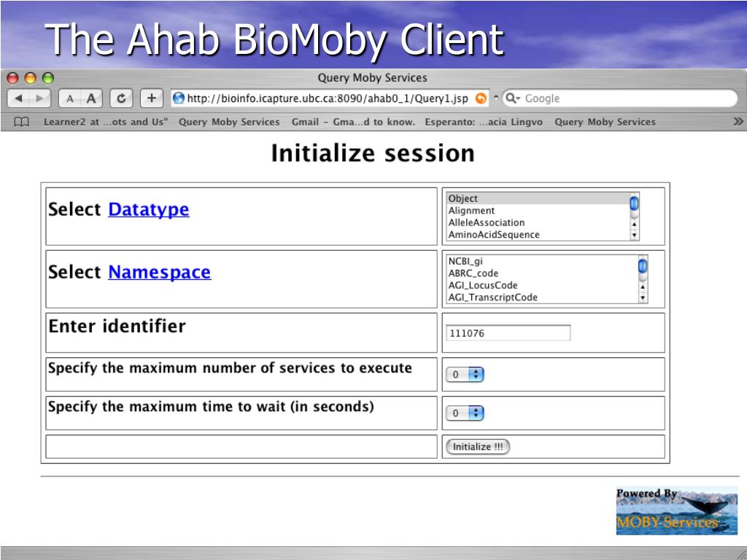This screenshot has height=560, width=747.
Task: Click namespace list scroll down arrow
Action: click(x=643, y=297)
